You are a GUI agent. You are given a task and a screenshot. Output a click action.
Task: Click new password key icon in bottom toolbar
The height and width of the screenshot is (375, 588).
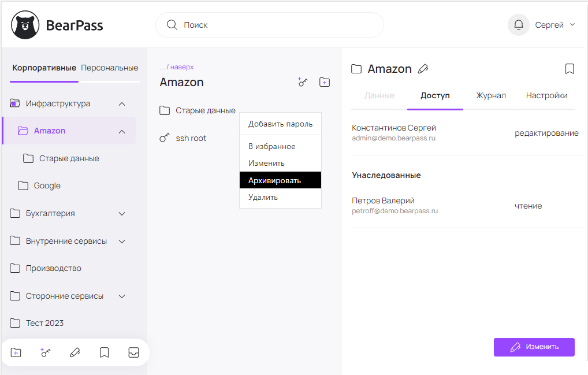click(46, 352)
